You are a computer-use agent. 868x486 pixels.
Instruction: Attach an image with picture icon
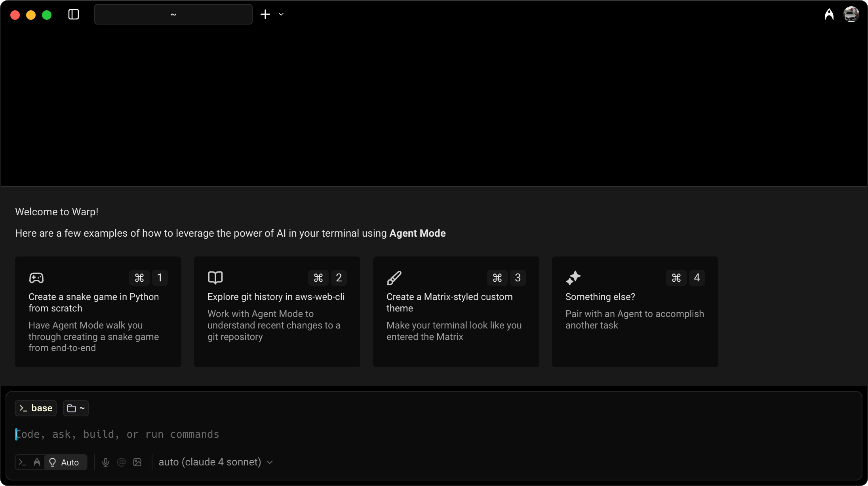[x=137, y=462]
